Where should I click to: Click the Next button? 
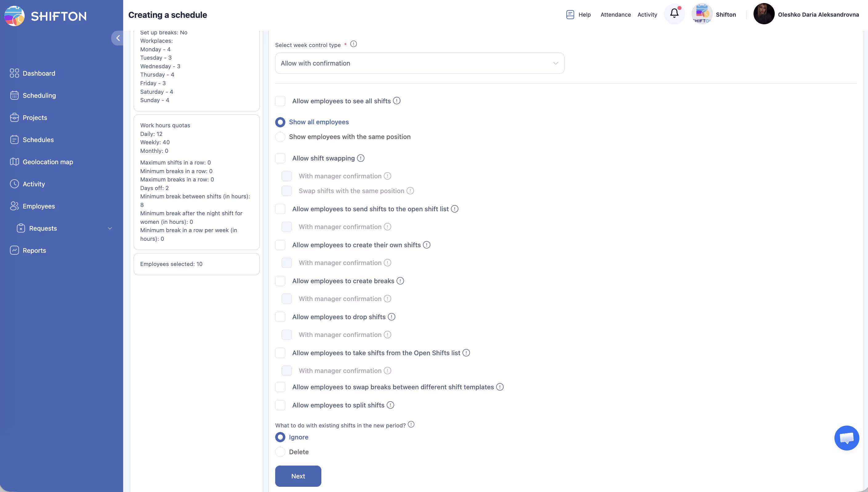pos(298,476)
